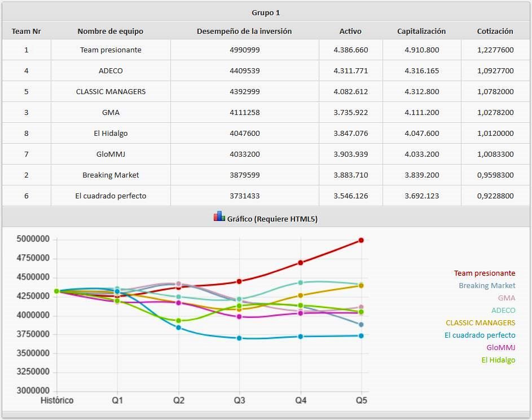The height and width of the screenshot is (420, 532).
Task: Click the Activo value 4.311.771
Action: point(351,71)
